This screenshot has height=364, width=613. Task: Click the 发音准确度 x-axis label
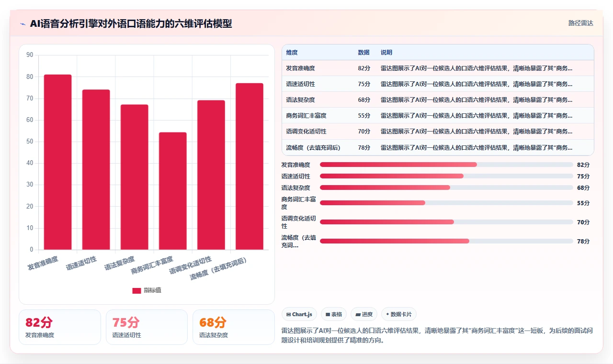(43, 263)
